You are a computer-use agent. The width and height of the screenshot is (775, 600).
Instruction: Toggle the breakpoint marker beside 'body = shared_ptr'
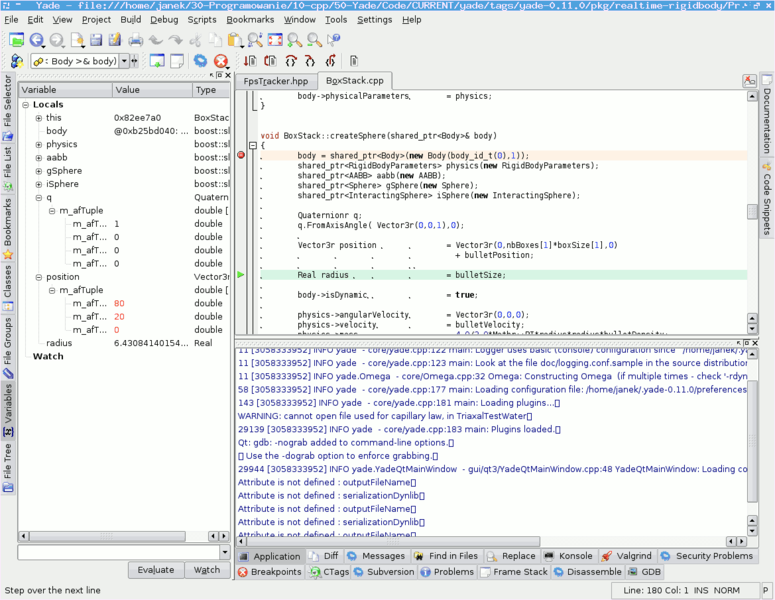(x=240, y=155)
